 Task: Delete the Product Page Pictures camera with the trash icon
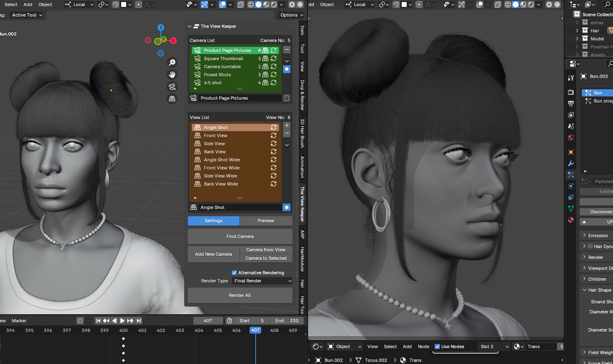pyautogui.click(x=287, y=98)
